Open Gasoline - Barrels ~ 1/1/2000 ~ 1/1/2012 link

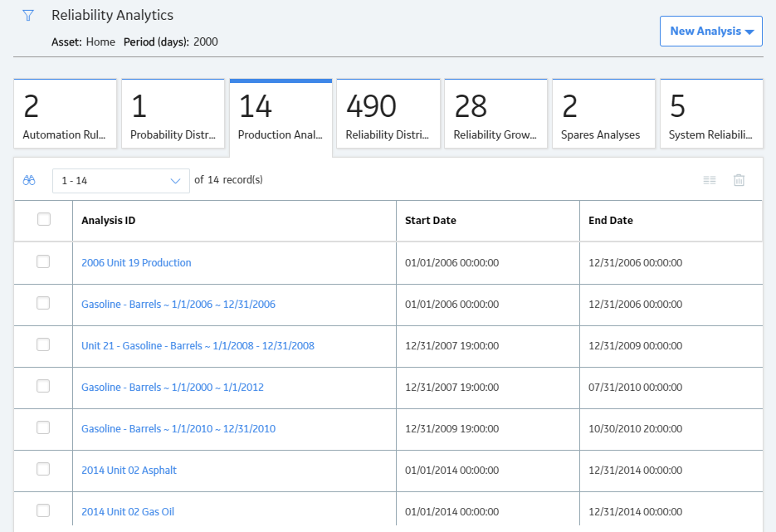pyautogui.click(x=173, y=388)
